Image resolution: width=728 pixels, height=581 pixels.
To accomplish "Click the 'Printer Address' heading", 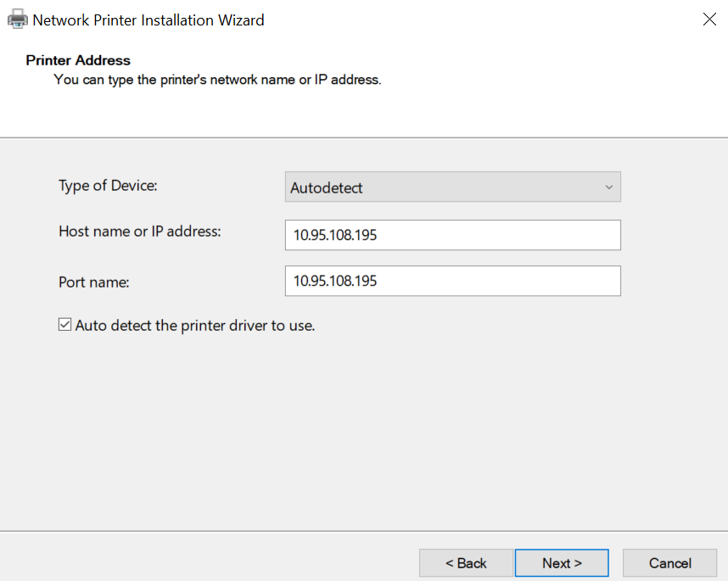I will coord(78,60).
